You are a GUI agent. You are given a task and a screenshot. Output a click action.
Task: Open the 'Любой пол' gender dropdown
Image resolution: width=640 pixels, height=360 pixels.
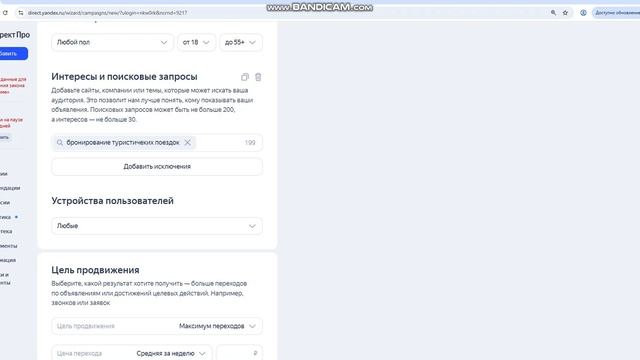click(x=112, y=42)
